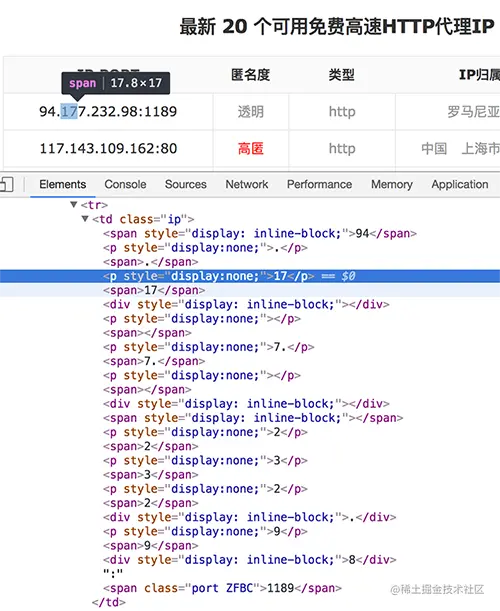Collapse the td class="ip" node
This screenshot has height=611, width=500.
[85, 219]
